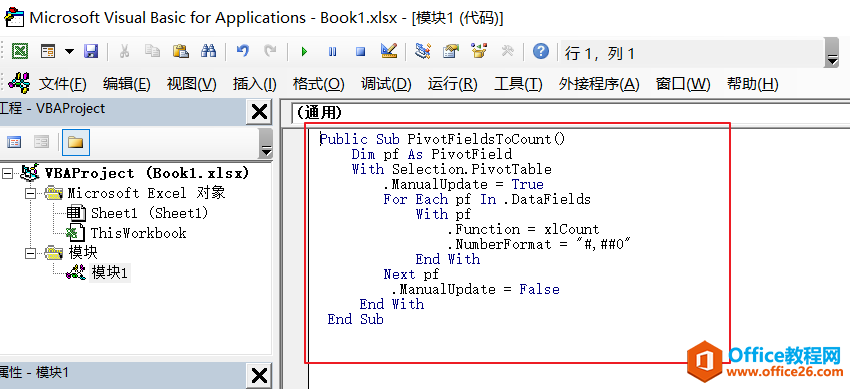Click View Object icon in project panel
Viewport: 850px width, 389px height.
click(42, 142)
